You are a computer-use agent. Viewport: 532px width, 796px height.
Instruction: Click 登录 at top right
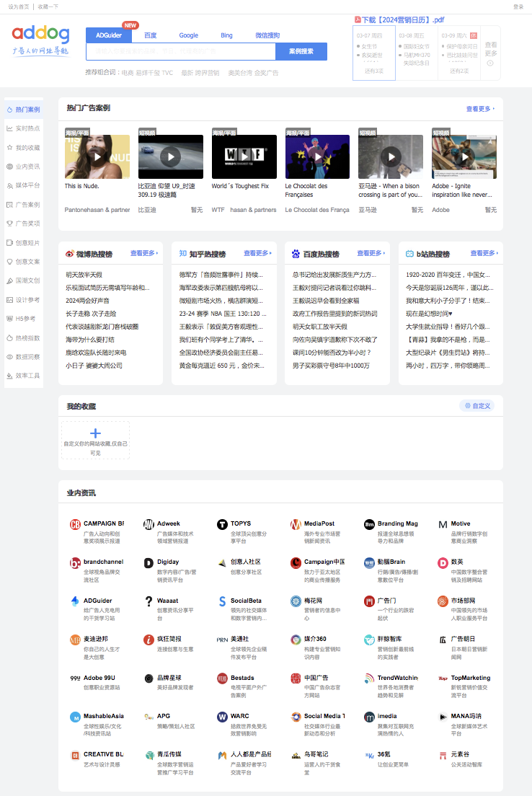tap(518, 6)
